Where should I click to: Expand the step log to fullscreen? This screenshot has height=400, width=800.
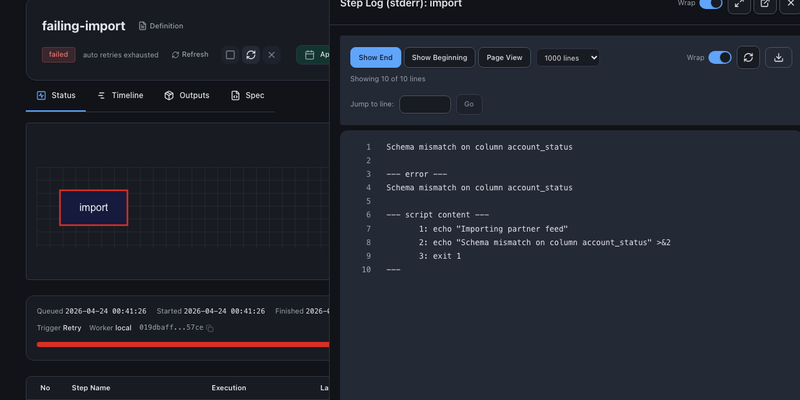tap(739, 4)
